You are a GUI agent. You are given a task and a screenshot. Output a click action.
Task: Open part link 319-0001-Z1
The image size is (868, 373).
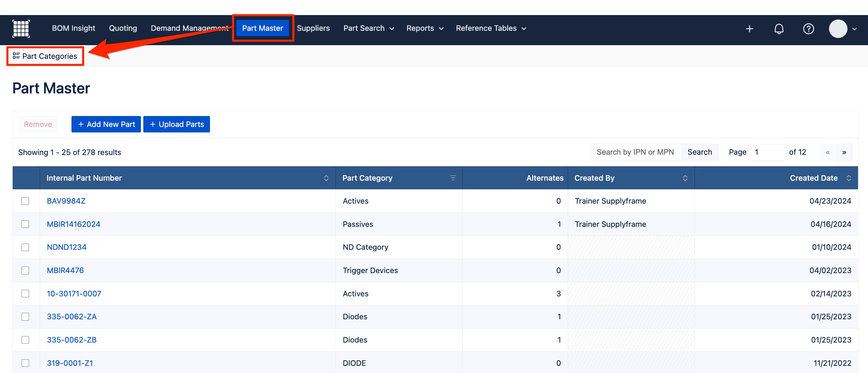(x=70, y=363)
